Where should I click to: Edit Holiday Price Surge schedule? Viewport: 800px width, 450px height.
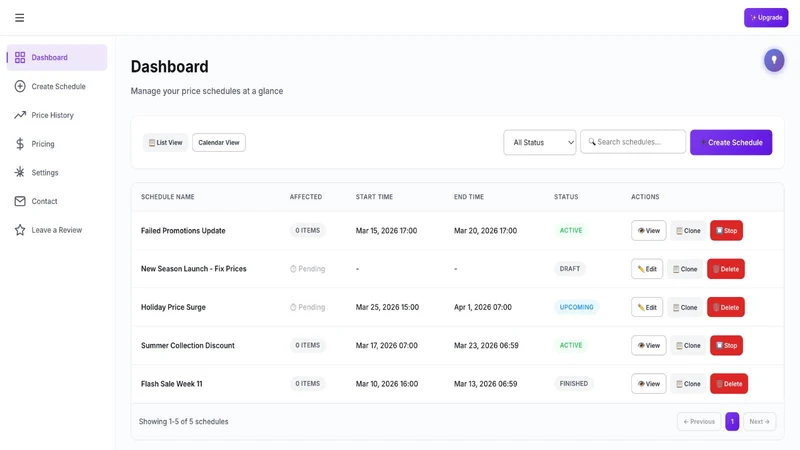tap(647, 307)
